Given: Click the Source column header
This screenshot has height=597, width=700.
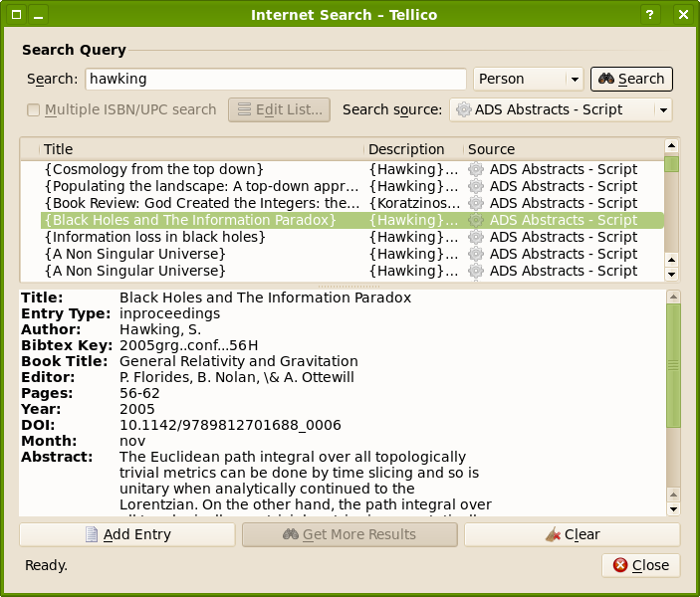Looking at the screenshot, I should point(564,149).
